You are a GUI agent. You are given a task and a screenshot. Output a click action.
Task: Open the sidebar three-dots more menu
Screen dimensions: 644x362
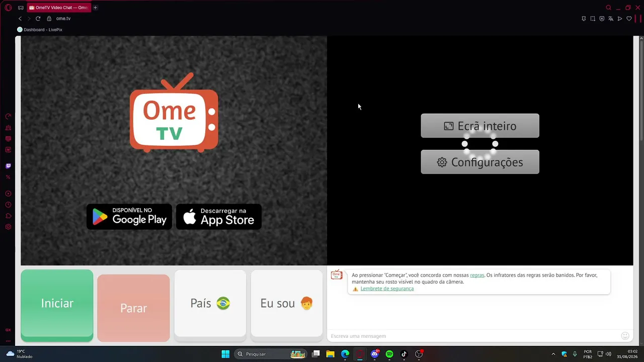(x=8, y=341)
